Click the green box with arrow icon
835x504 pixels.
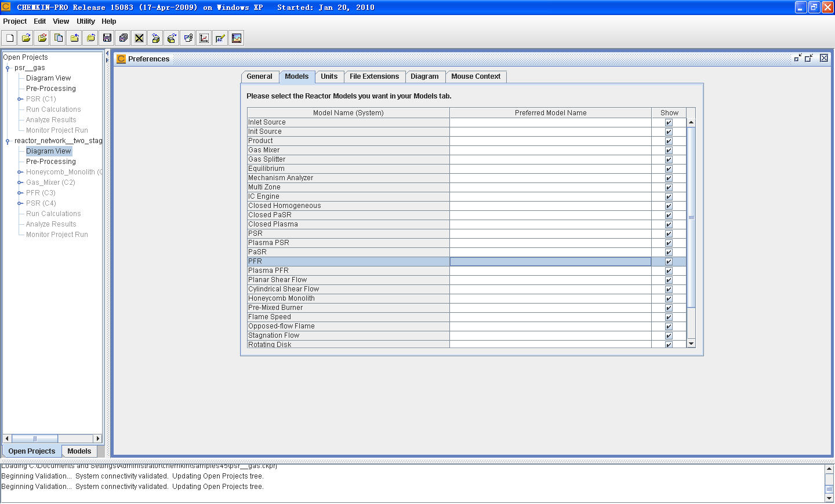[x=172, y=38]
